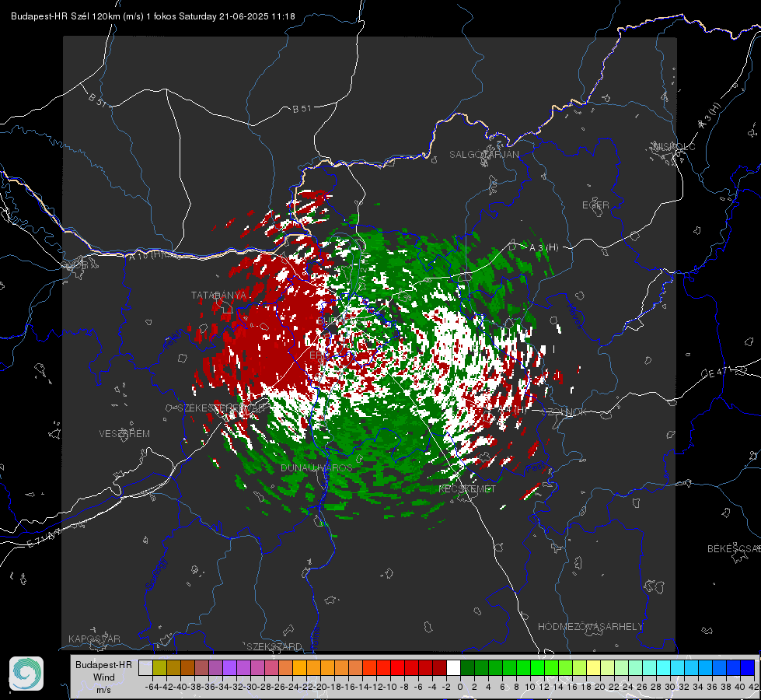Click the DUNAÚJVÁROS city label
Image resolution: width=761 pixels, height=700 pixels.
tap(316, 467)
